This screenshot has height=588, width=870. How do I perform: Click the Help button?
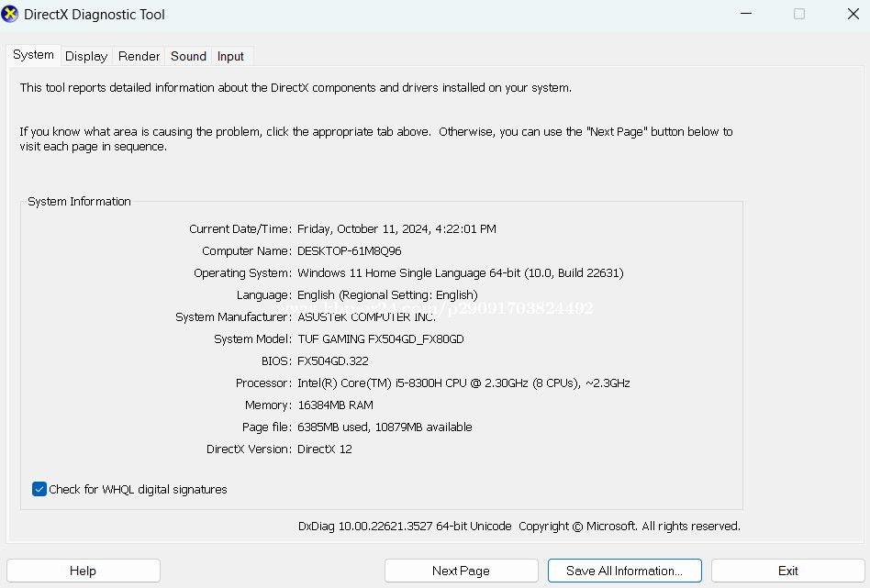pyautogui.click(x=84, y=571)
